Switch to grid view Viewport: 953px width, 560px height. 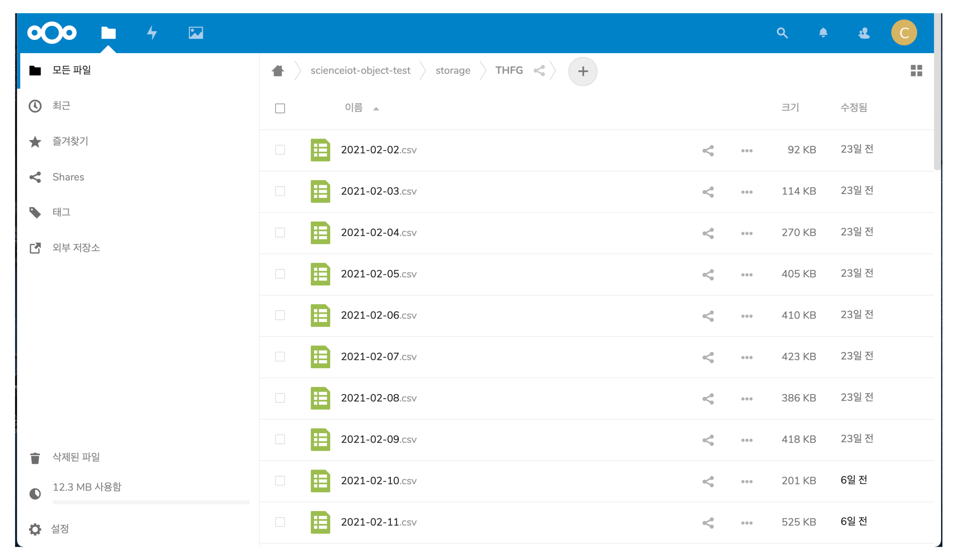[x=916, y=71]
